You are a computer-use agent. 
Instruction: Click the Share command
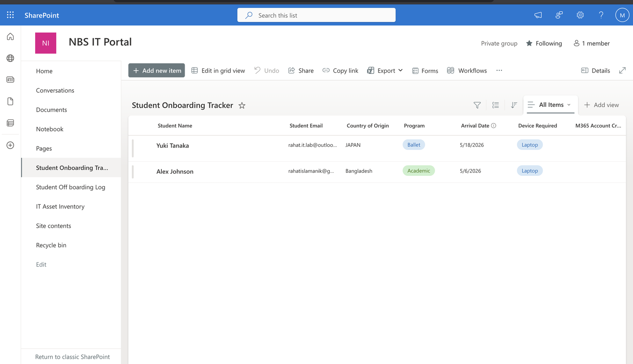[x=301, y=70]
